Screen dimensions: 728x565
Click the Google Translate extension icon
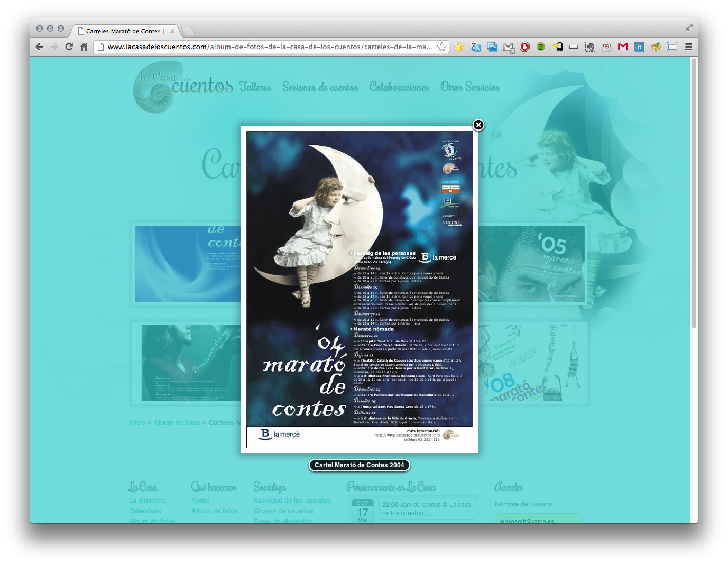point(475,47)
